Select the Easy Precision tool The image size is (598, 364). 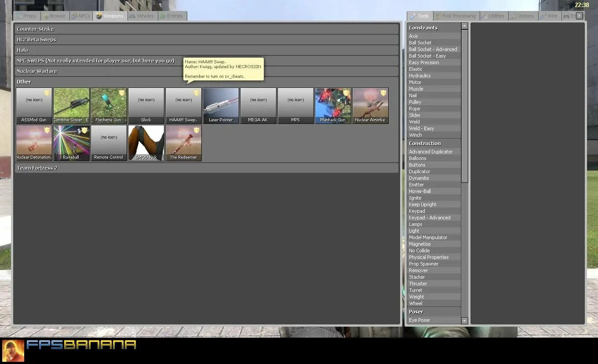[434, 62]
